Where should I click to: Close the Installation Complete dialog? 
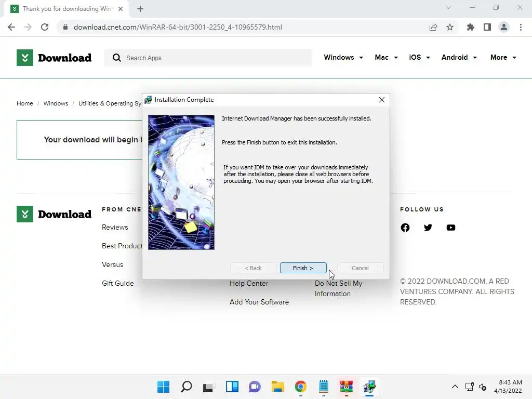point(382,100)
